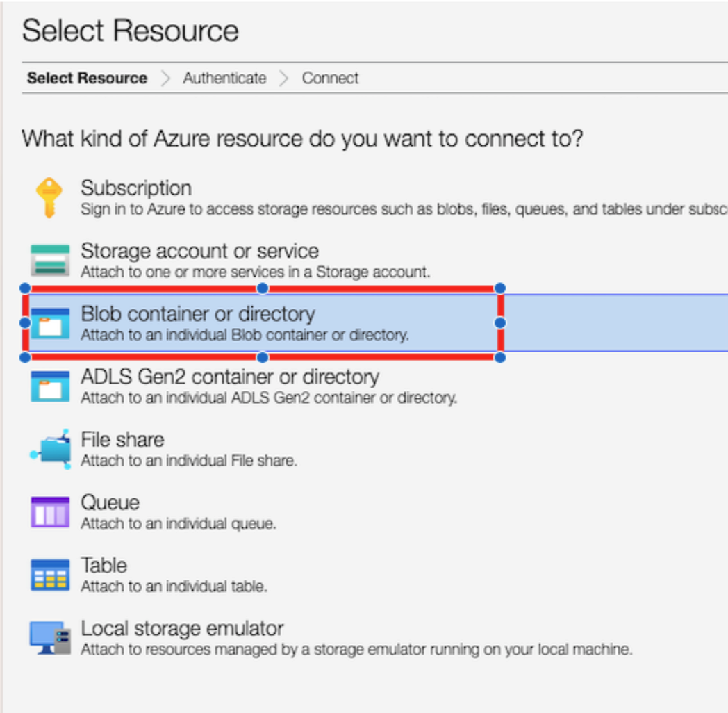Screen dimensions: 728x713
Task: Select the Table resource option
Action: pyautogui.click(x=374, y=575)
